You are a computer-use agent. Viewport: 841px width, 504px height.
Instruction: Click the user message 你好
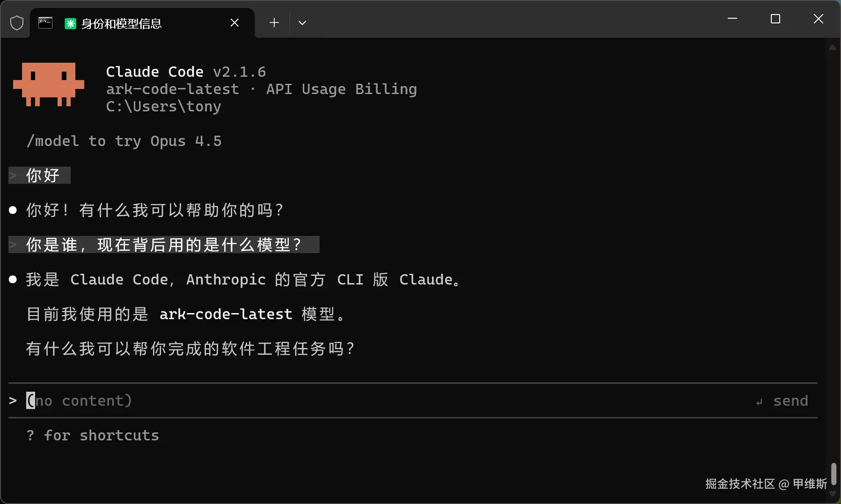[43, 175]
